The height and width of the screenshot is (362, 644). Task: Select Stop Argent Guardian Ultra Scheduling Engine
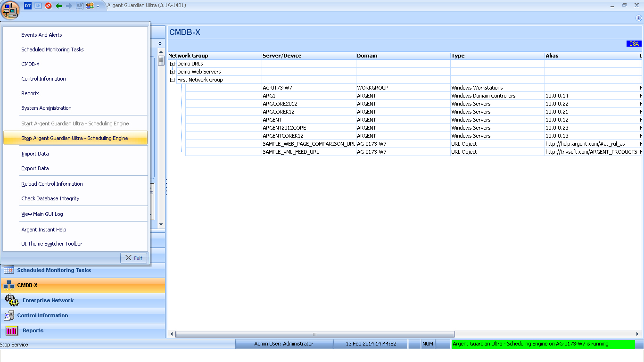pos(74,138)
